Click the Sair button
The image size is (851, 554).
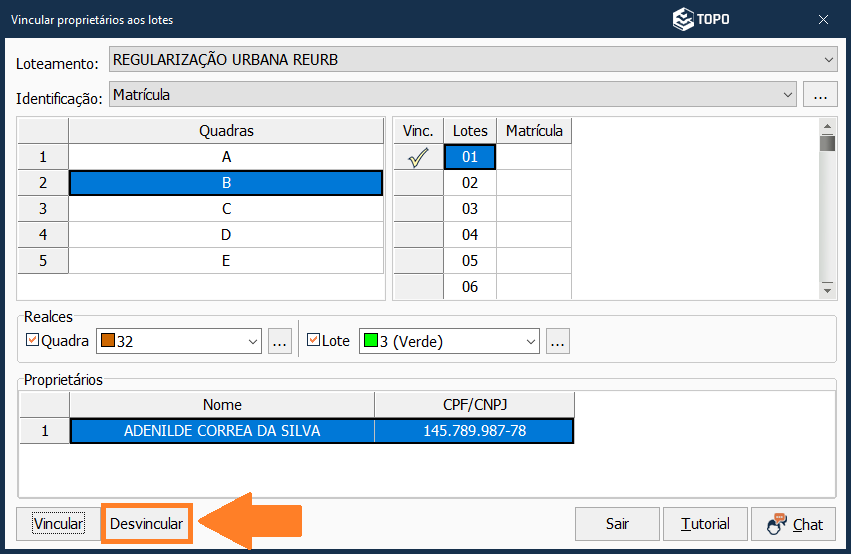[617, 524]
